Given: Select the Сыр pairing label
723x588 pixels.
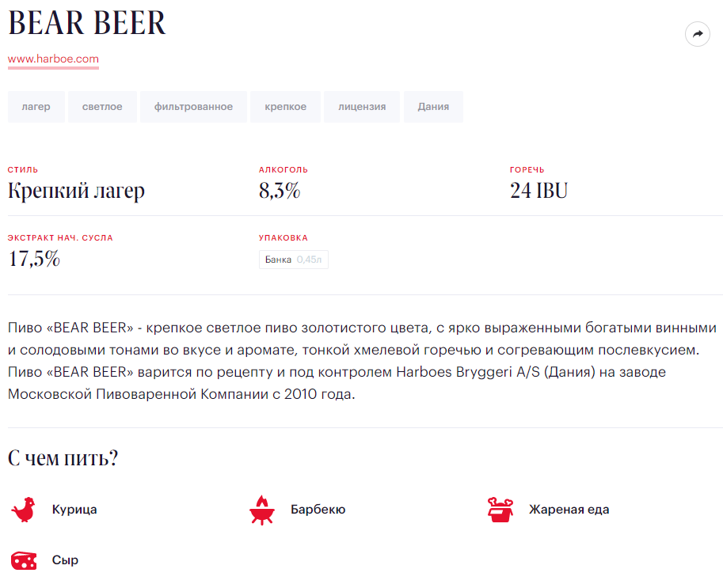Looking at the screenshot, I should pyautogui.click(x=65, y=560).
